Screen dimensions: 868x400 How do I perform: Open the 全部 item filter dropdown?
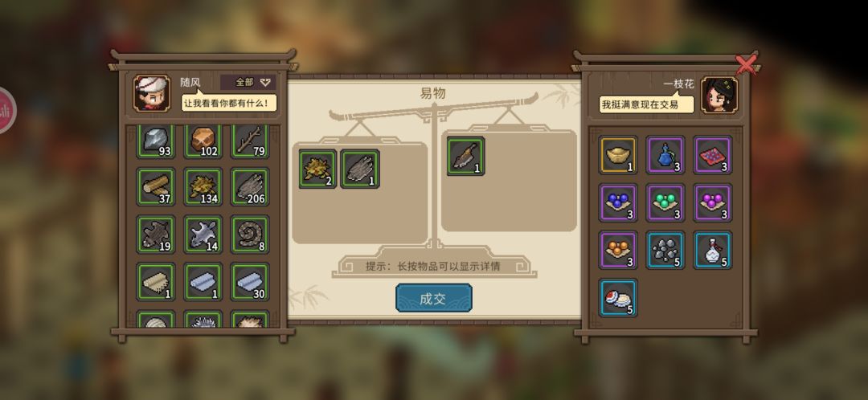pos(248,83)
